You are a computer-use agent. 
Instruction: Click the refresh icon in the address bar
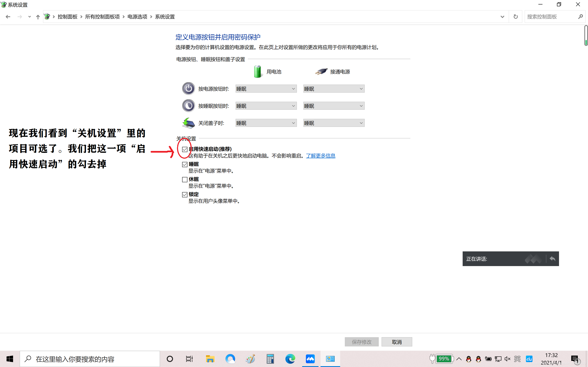point(515,17)
